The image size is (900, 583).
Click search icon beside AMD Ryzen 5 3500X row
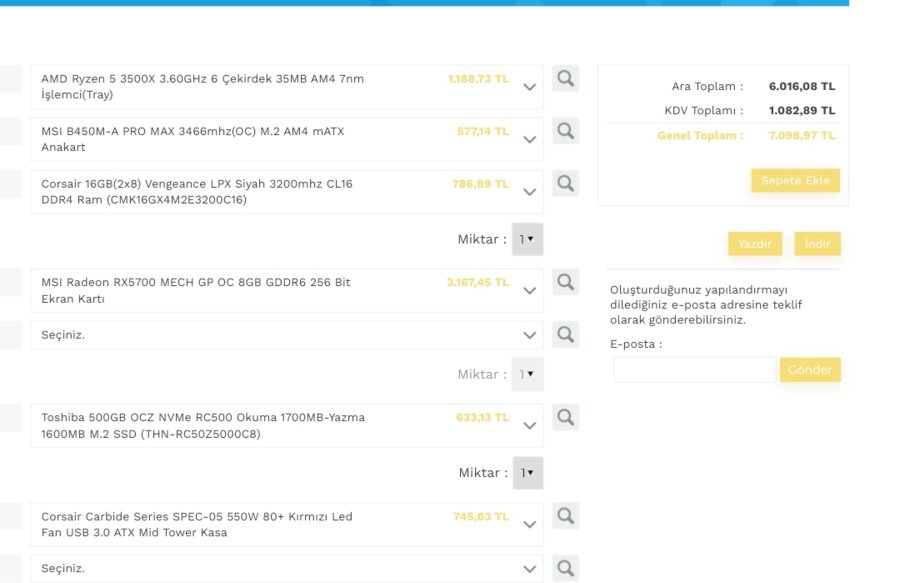565,78
